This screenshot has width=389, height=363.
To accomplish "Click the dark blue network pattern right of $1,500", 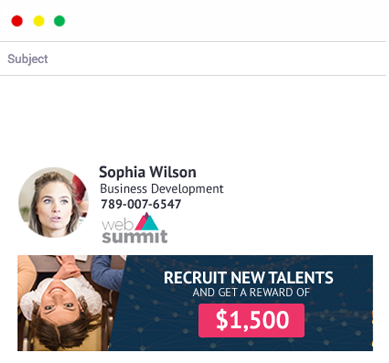I will coord(338,320).
